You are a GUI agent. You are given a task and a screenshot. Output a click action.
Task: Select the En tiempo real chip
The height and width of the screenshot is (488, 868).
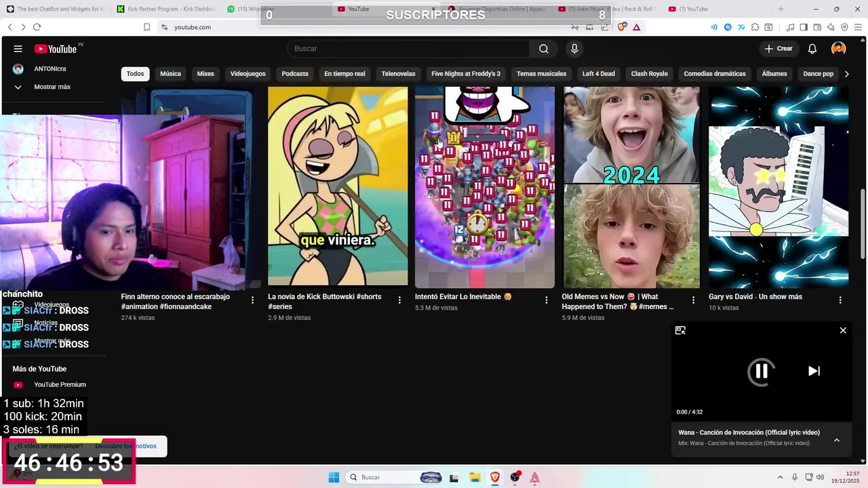coord(344,74)
